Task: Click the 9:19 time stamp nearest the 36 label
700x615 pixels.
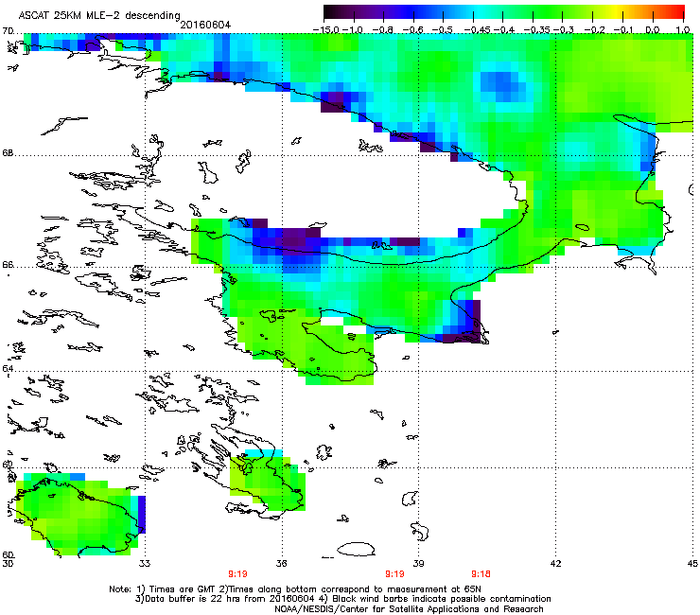Action: click(237, 574)
